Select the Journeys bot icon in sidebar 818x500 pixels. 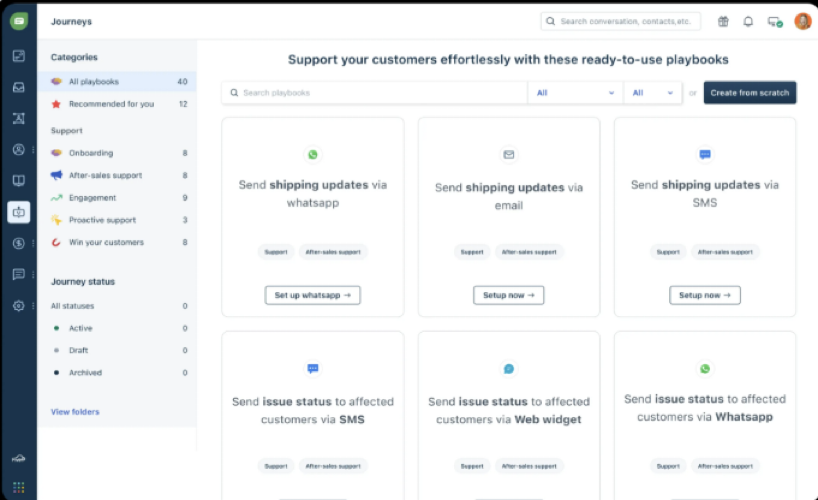pyautogui.click(x=19, y=212)
